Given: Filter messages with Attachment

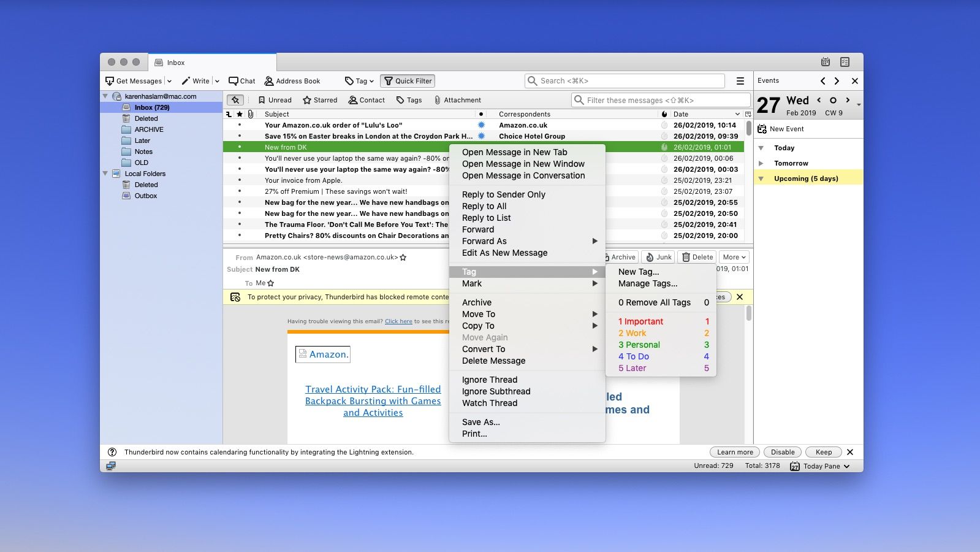Looking at the screenshot, I should 457,100.
